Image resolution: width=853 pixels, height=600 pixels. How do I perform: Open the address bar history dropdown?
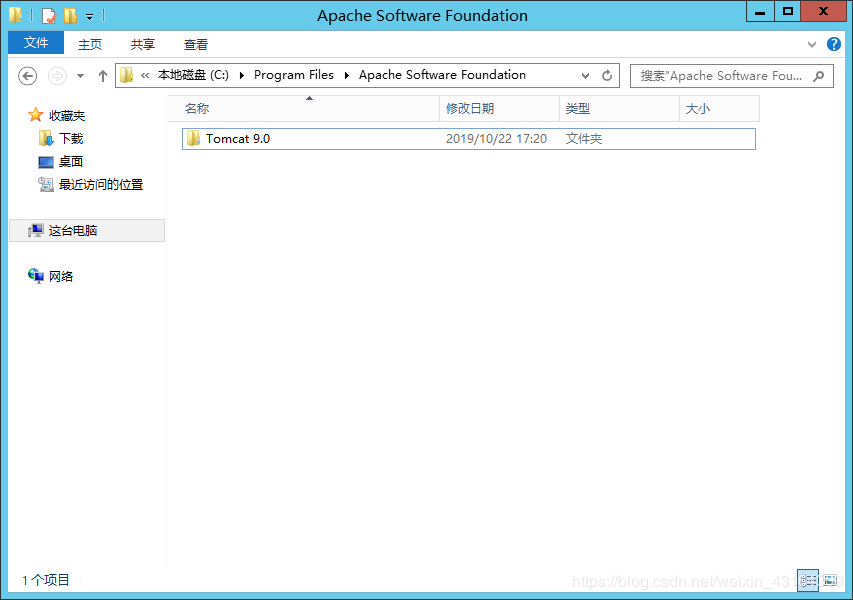tap(585, 76)
